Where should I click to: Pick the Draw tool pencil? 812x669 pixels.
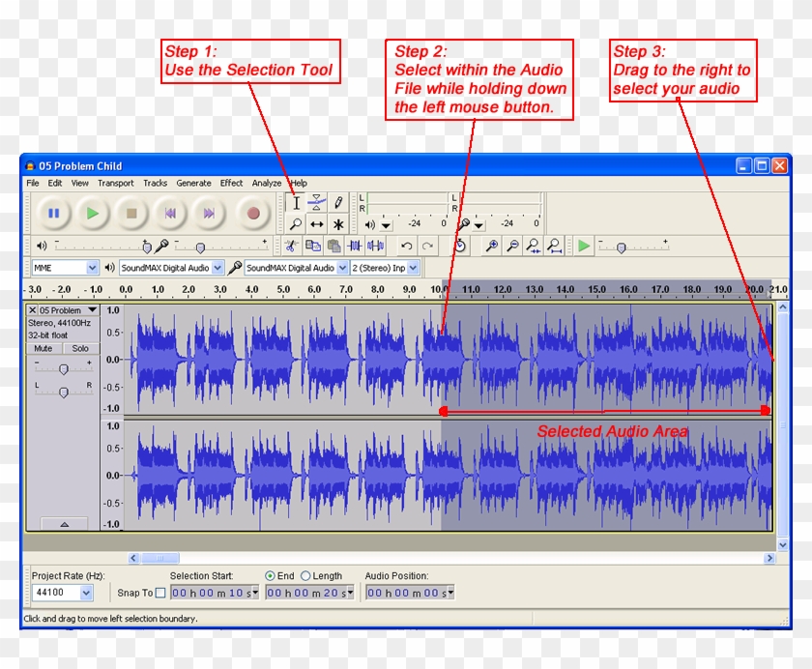pyautogui.click(x=336, y=203)
